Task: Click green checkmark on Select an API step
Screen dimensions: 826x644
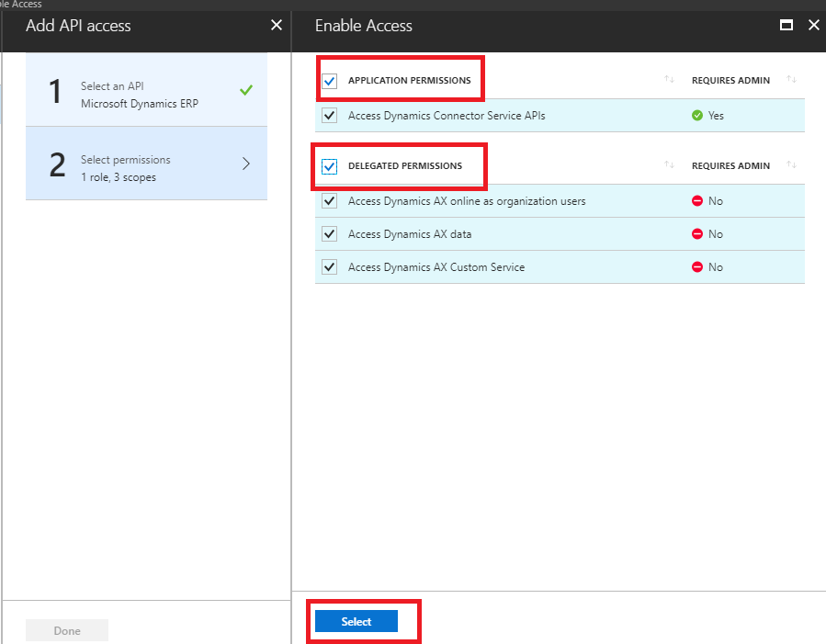Action: (x=244, y=90)
